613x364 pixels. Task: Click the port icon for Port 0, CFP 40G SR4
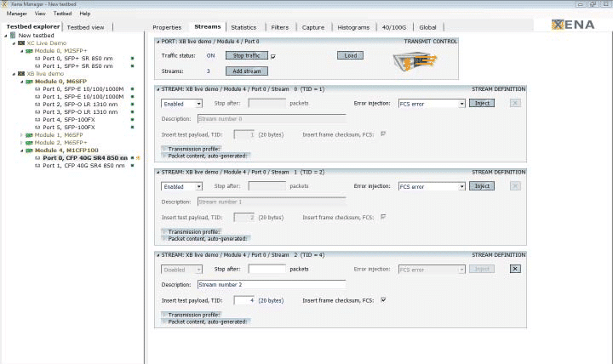[37, 158]
